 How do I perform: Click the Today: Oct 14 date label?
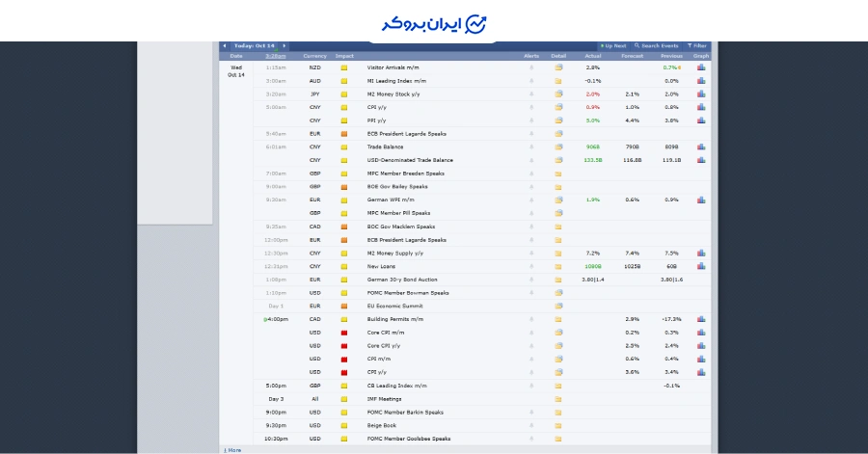pos(254,46)
